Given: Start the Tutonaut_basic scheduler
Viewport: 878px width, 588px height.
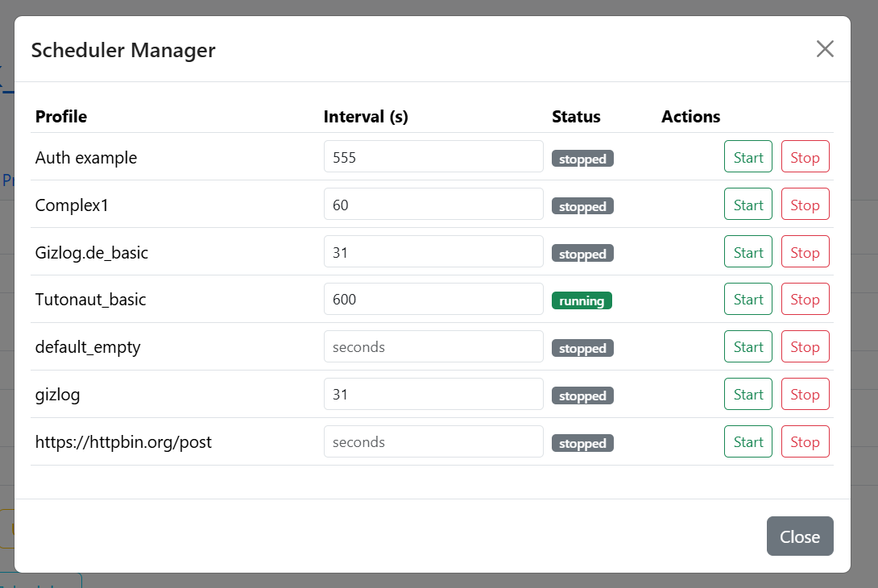Looking at the screenshot, I should 748,300.
